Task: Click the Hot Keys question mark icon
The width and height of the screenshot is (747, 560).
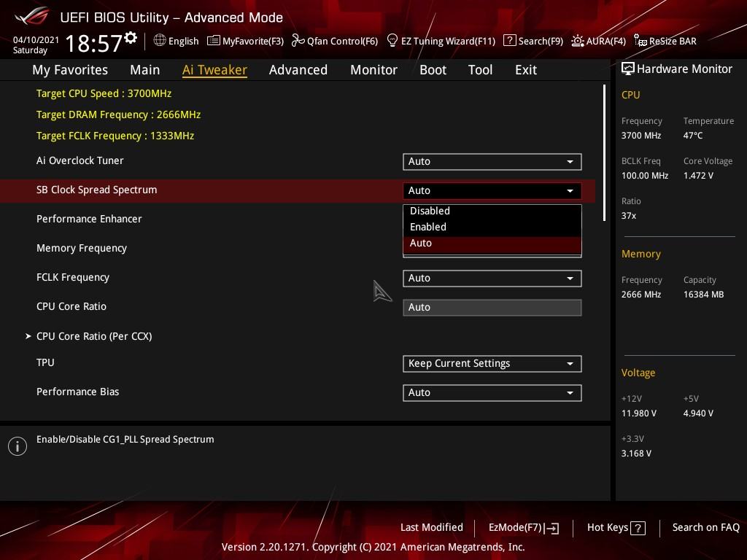Action: click(638, 528)
